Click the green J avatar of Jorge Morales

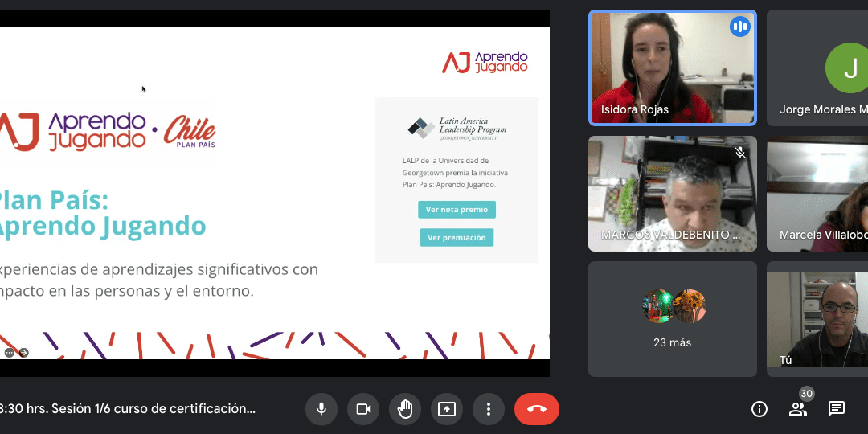click(848, 68)
